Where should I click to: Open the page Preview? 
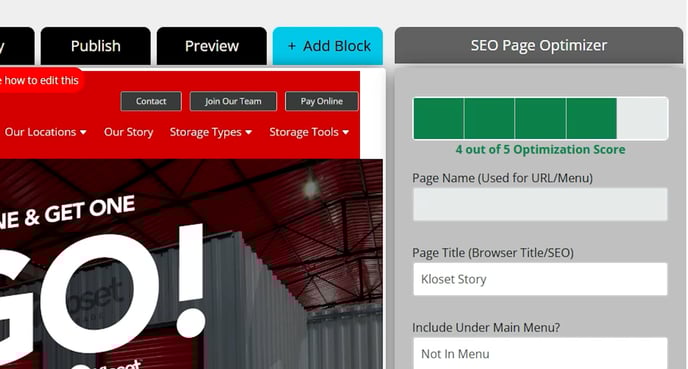click(x=211, y=46)
